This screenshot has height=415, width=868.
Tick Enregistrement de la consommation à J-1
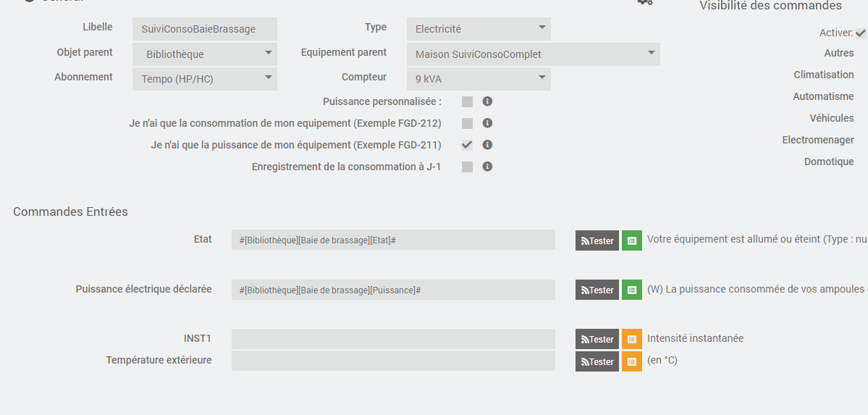click(467, 167)
